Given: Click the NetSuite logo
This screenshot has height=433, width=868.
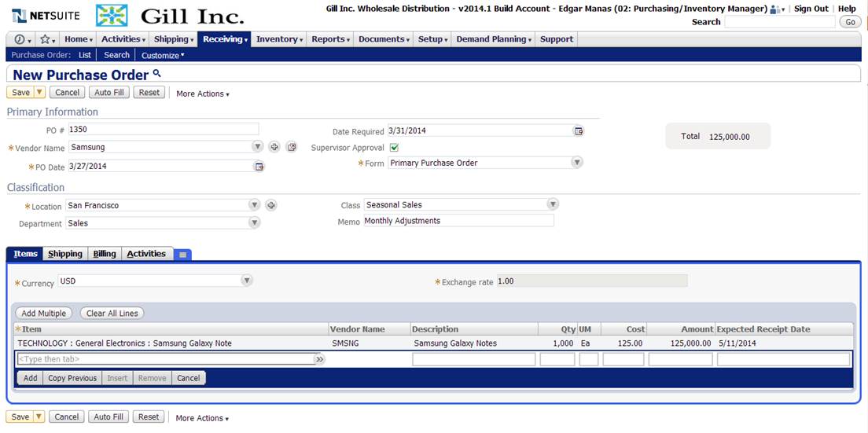Looking at the screenshot, I should click(46, 16).
